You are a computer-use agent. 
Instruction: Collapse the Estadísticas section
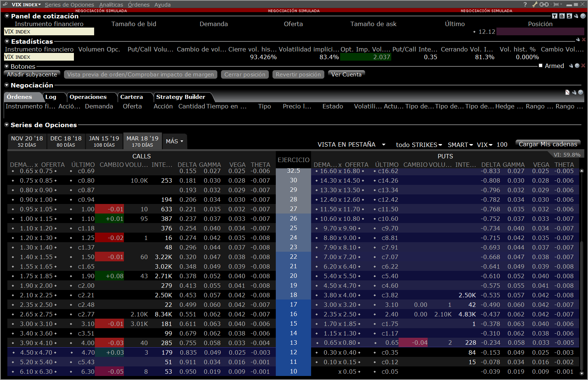[7, 41]
